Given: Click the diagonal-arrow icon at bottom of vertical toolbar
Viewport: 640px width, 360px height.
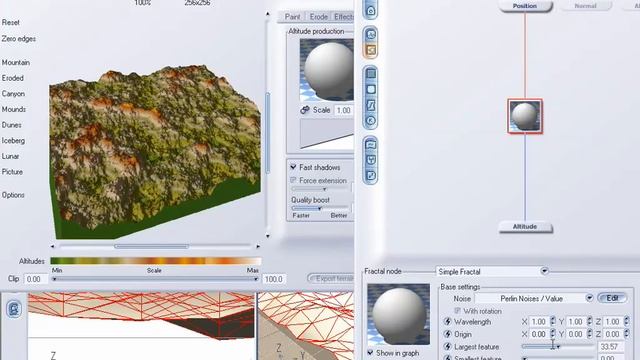Looking at the screenshot, I should (371, 176).
